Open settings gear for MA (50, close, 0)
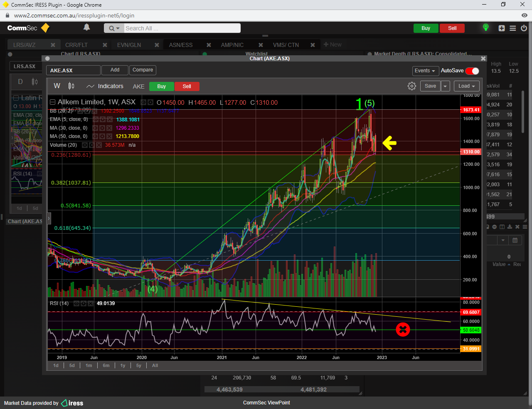This screenshot has height=409, width=532. tap(102, 136)
